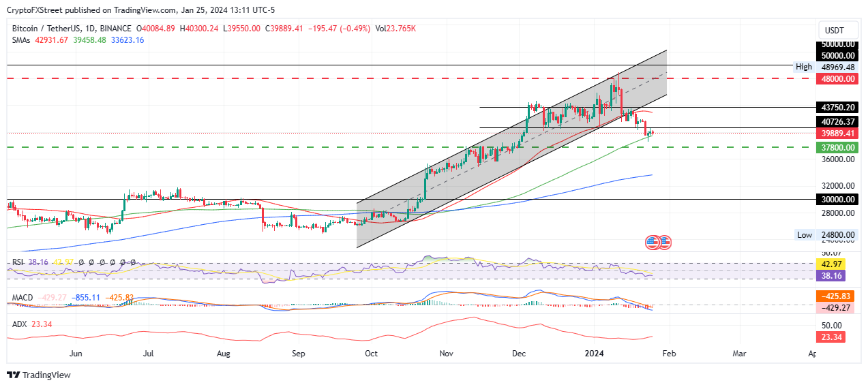Screen dimensions: 868x387
Task: Select the MACD indicator legend label
Action: point(23,298)
